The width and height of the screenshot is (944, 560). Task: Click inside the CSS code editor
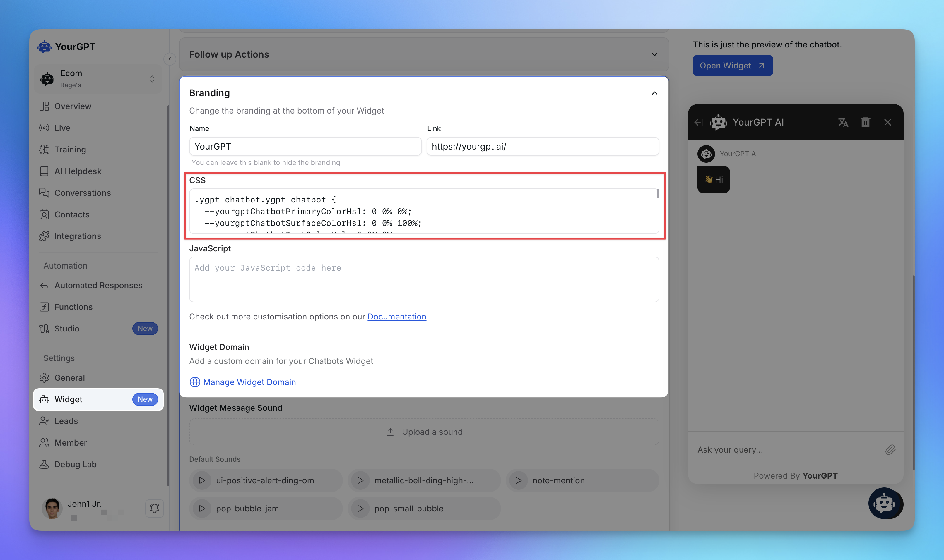[424, 211]
